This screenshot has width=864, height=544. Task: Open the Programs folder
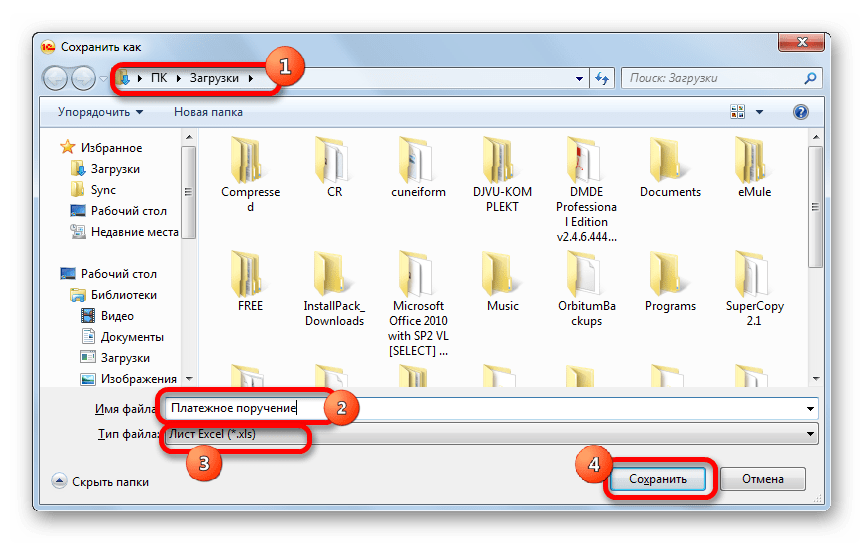[x=670, y=281]
